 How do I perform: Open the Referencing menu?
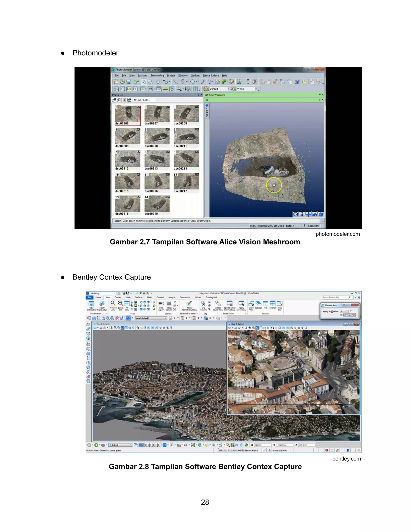157,76
